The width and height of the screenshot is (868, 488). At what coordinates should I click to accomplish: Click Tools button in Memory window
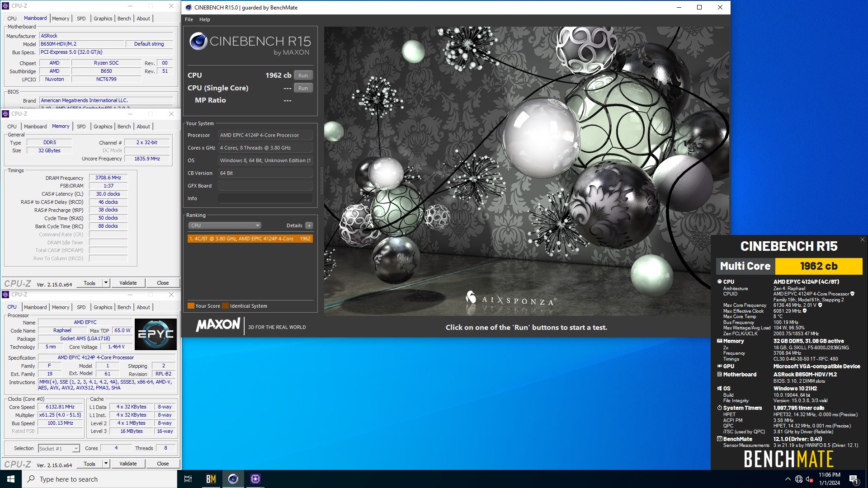[90, 283]
